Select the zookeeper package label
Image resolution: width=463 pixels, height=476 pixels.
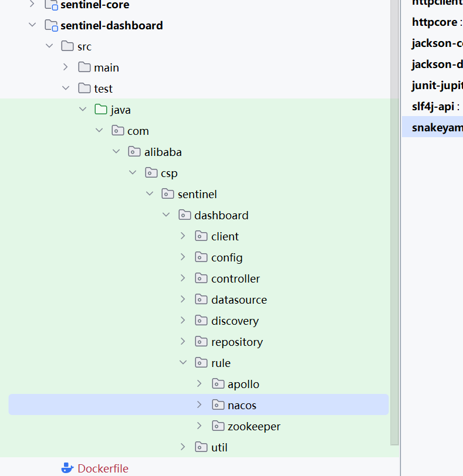pos(254,427)
